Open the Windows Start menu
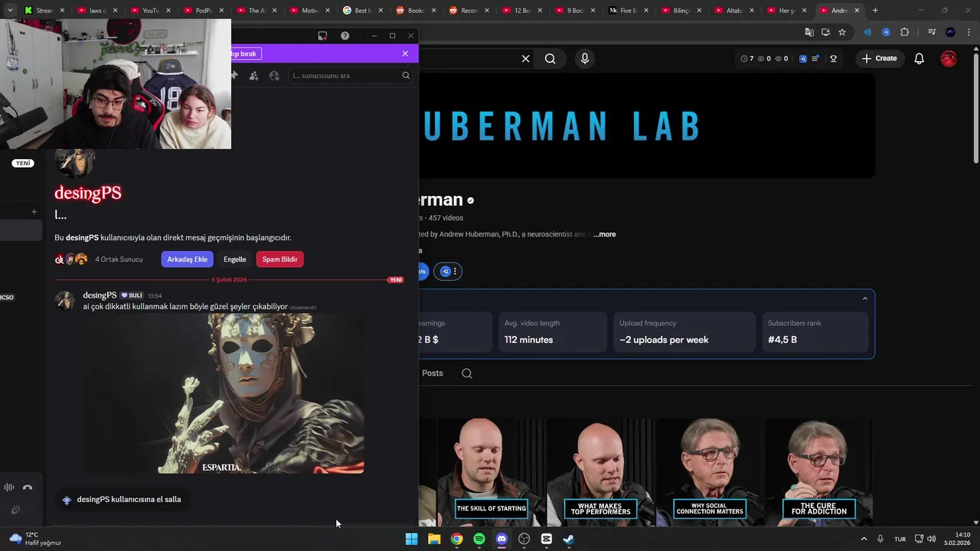980x551 pixels. pos(411,539)
